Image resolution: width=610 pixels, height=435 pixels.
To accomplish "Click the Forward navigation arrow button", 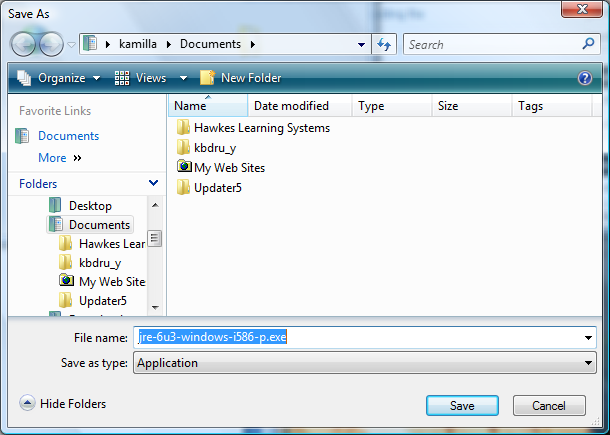I will pyautogui.click(x=51, y=44).
